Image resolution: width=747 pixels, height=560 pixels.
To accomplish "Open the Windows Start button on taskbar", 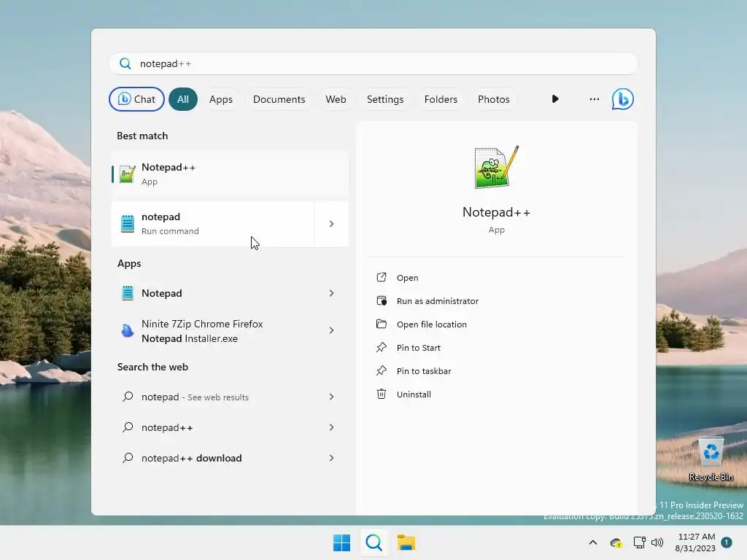I will pos(341,542).
